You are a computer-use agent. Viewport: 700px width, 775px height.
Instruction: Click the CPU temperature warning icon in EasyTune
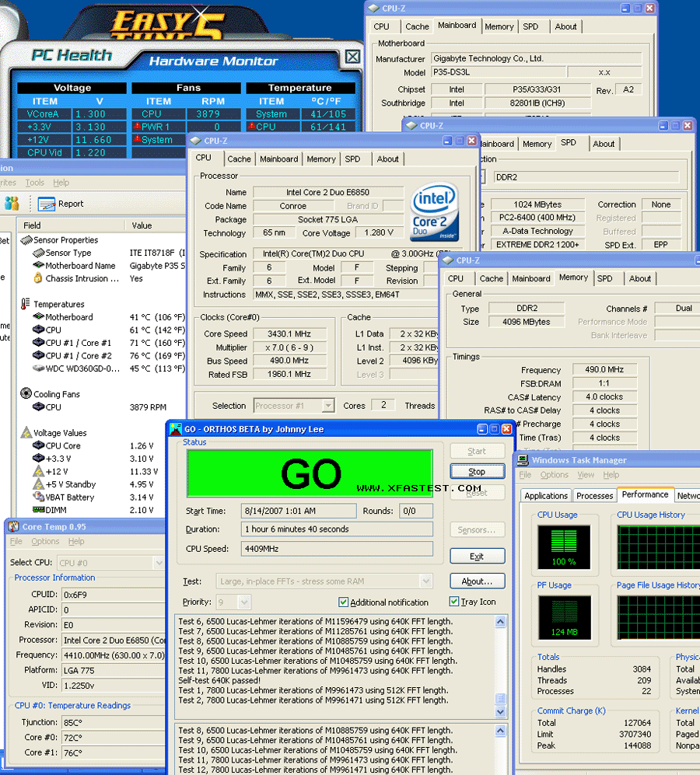(x=251, y=126)
